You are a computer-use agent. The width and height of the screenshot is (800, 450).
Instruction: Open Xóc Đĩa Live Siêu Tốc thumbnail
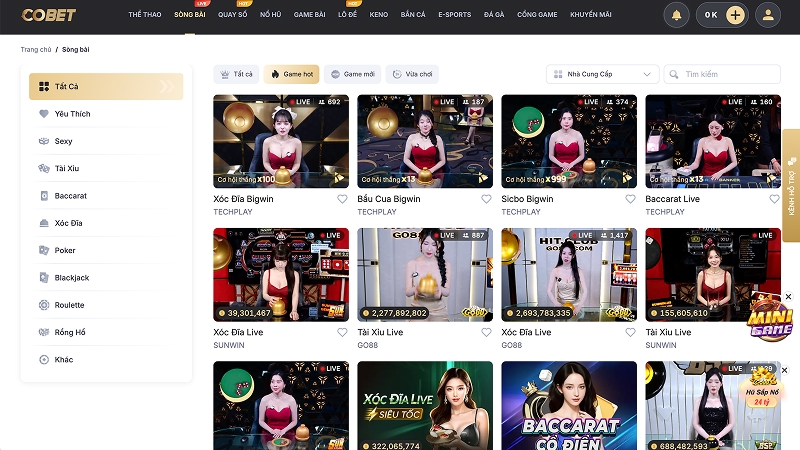425,406
